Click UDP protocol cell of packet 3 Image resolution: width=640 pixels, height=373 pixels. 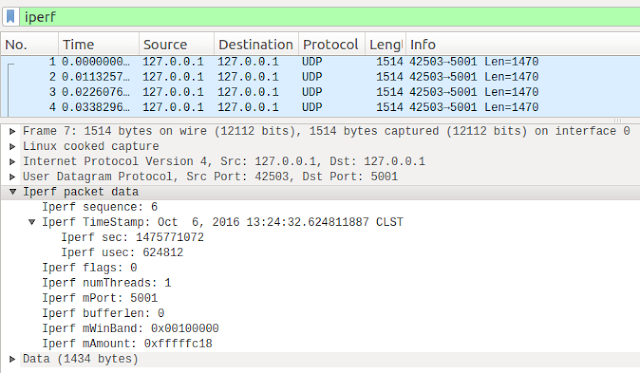pos(312,92)
